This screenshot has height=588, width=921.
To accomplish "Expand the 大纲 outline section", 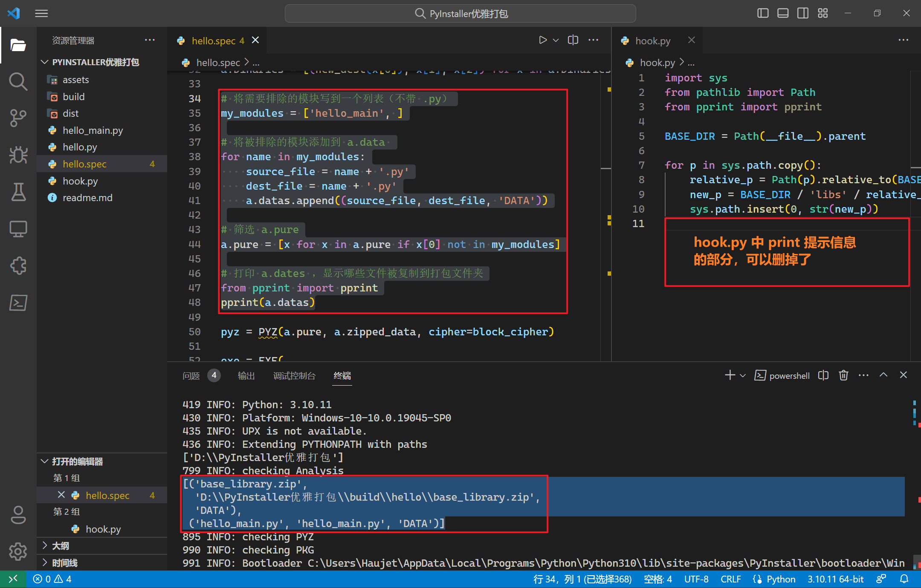I will 60,546.
